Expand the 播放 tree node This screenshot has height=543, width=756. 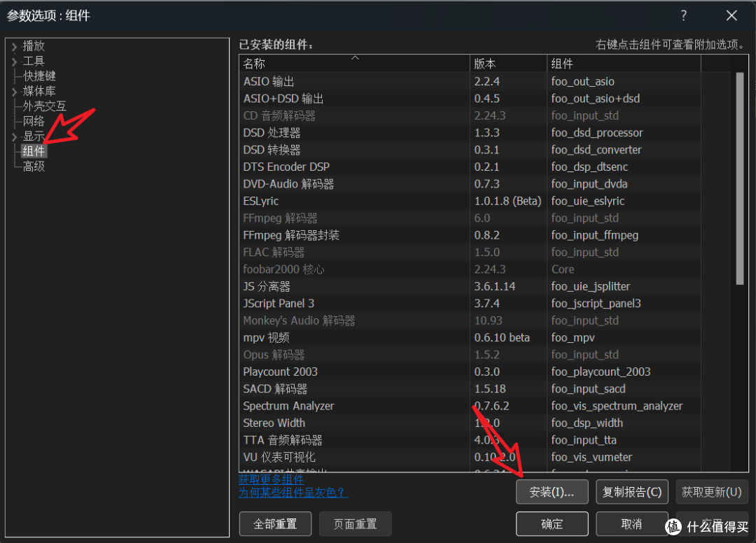(x=14, y=47)
